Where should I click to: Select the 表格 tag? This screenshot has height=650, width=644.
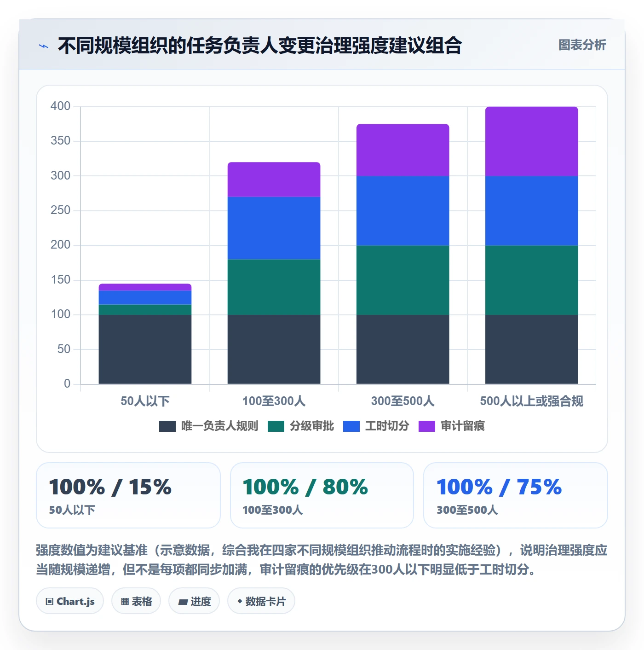pos(136,601)
